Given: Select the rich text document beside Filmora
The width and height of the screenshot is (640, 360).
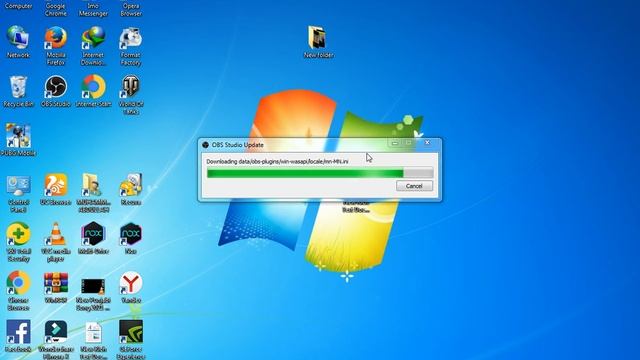Looking at the screenshot, I should 93,340.
